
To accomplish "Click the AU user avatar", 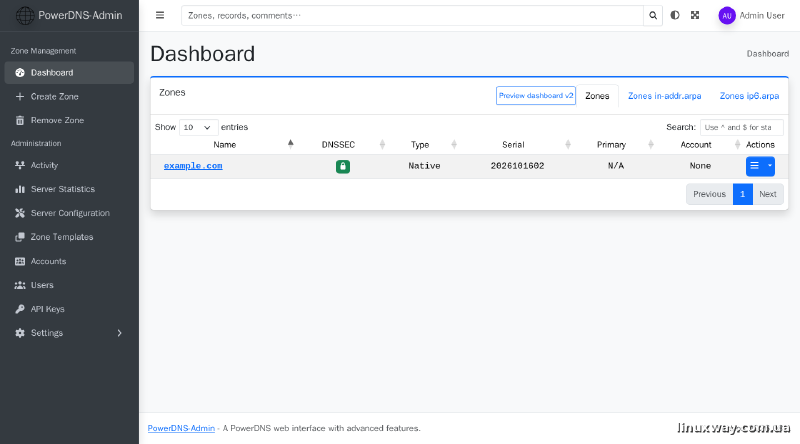I will click(x=727, y=16).
